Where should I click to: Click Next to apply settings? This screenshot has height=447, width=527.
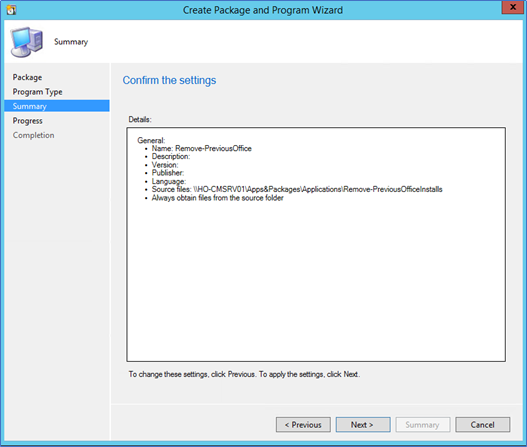[363, 425]
